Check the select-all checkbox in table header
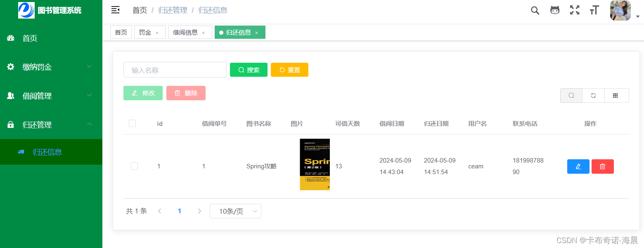644x248 pixels. [133, 123]
